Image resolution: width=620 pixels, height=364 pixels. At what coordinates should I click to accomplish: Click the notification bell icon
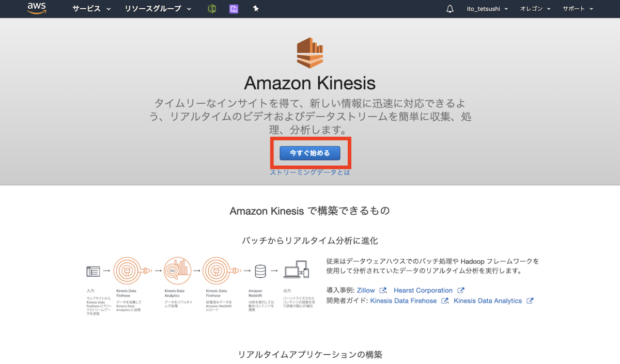click(450, 8)
